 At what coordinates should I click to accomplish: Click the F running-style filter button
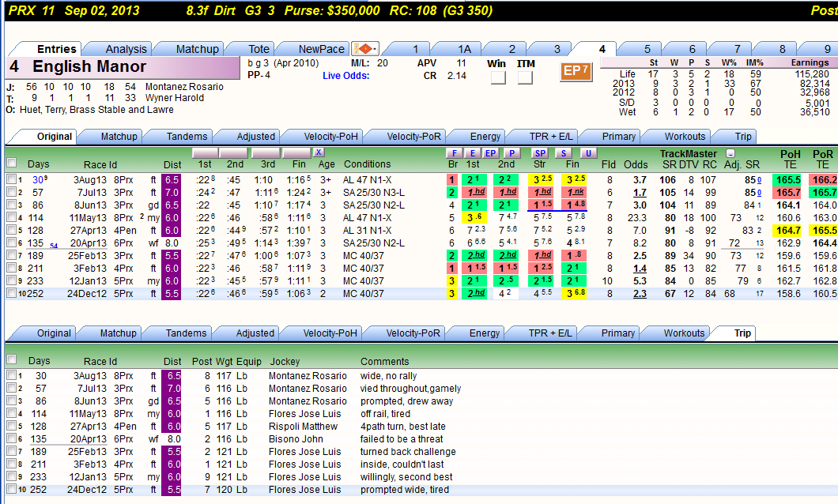click(455, 153)
